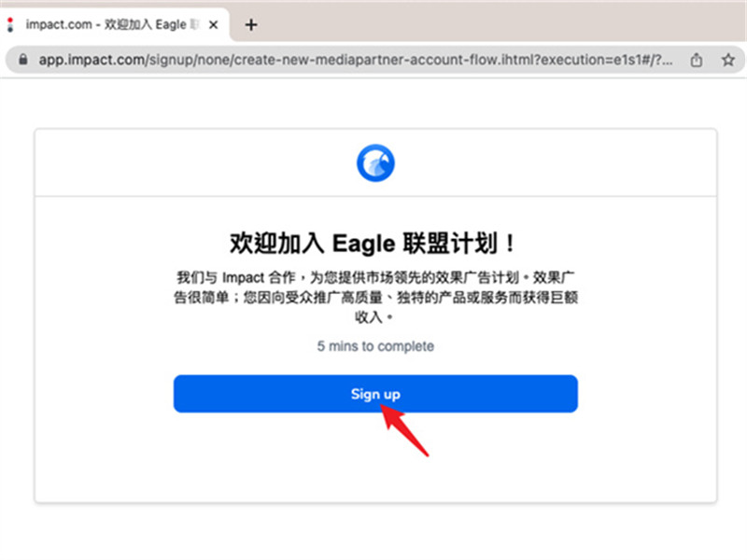This screenshot has height=560, width=747.
Task: Close the impact.com browser tab
Action: click(x=214, y=25)
